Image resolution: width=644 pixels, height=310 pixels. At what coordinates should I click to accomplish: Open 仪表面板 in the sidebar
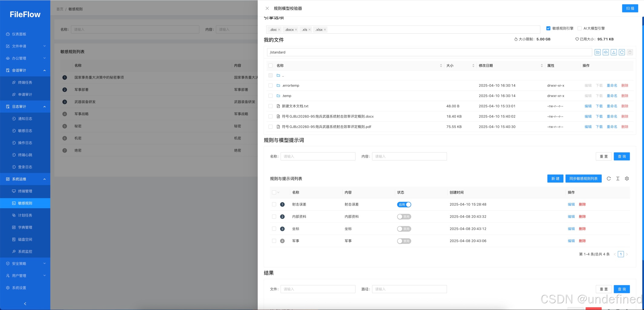[25, 34]
